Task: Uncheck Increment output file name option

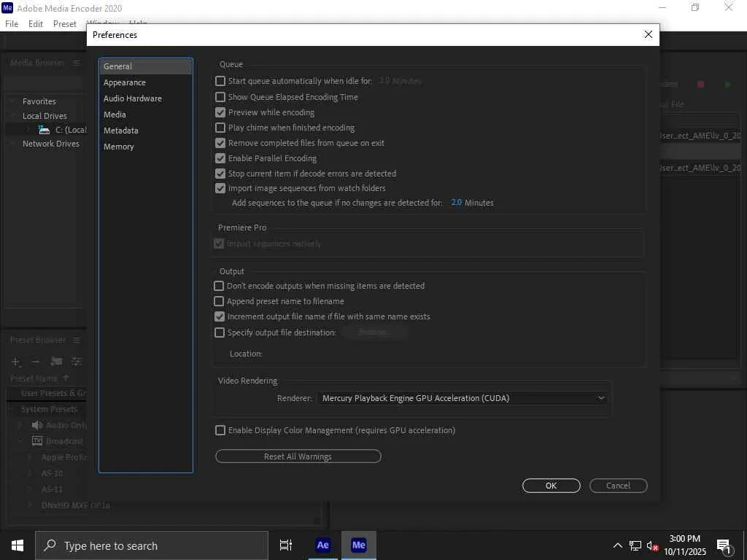Action: point(219,316)
